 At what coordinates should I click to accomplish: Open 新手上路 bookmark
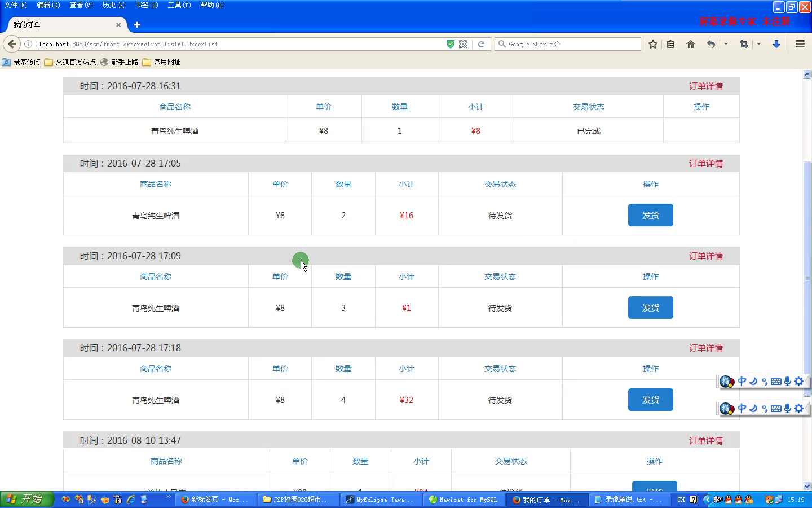coord(120,62)
